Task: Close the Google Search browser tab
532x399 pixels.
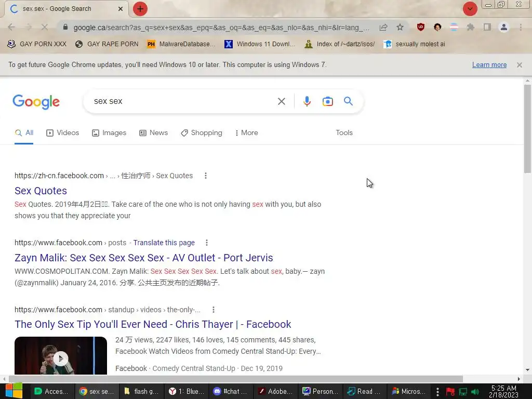Action: click(x=121, y=9)
